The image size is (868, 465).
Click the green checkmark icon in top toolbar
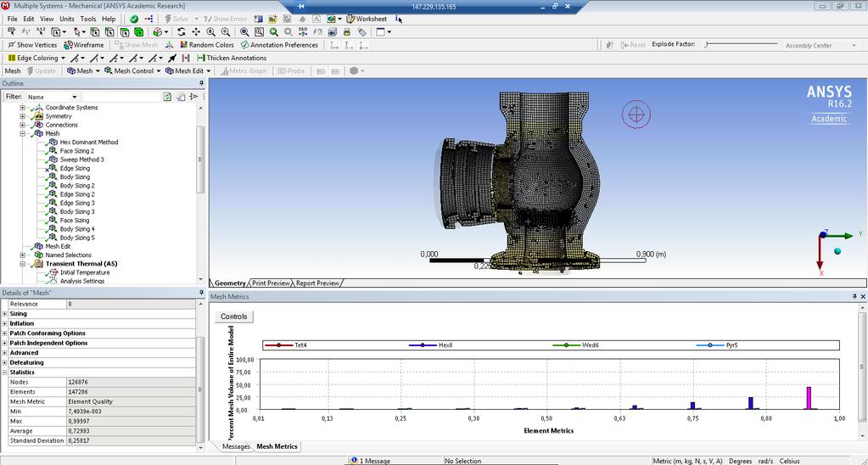tap(134, 19)
